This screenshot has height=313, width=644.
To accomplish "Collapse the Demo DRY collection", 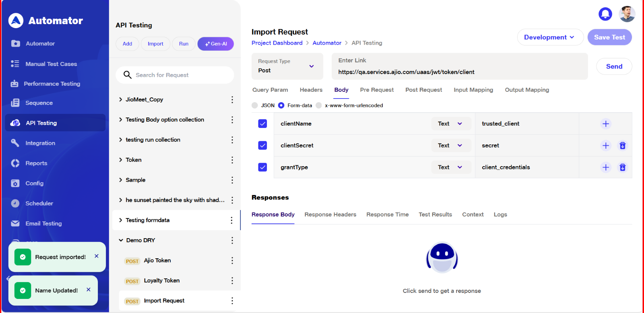I will pyautogui.click(x=121, y=241).
